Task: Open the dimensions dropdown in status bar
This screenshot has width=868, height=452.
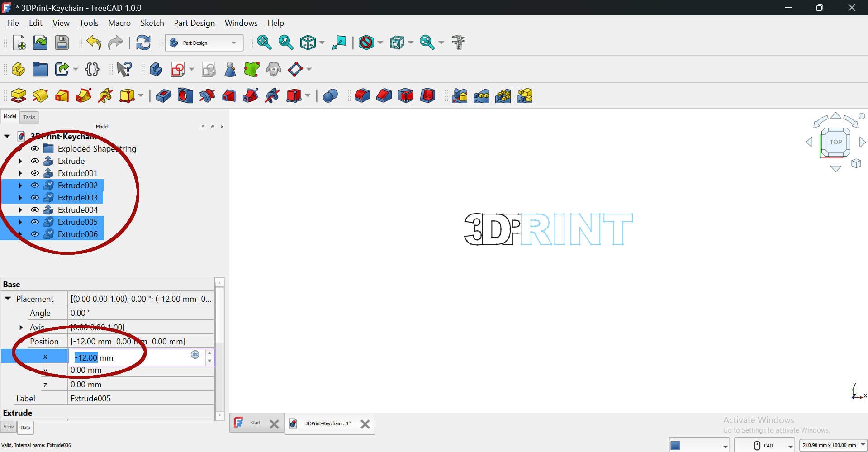Action: tap(833, 445)
